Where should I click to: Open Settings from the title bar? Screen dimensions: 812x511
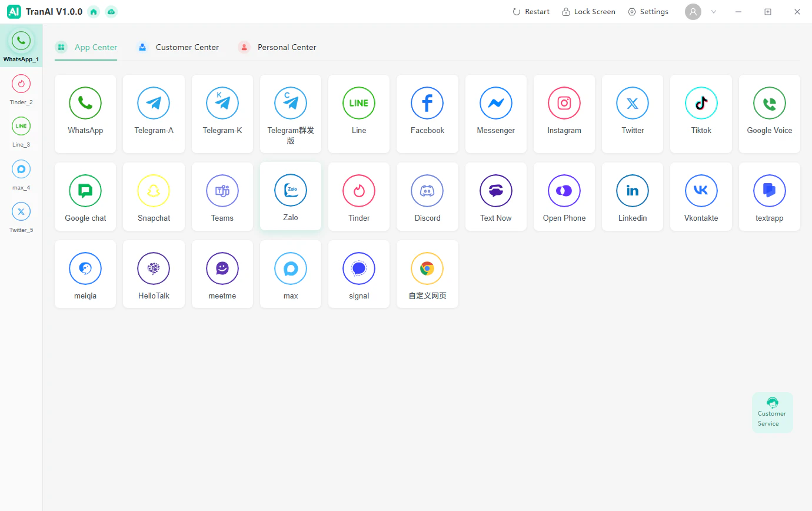pos(648,12)
